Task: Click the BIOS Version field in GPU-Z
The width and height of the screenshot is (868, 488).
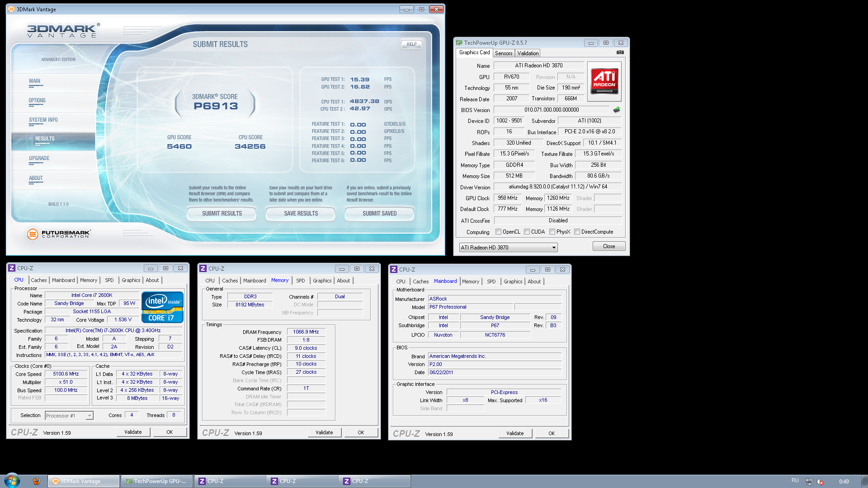Action: (x=552, y=110)
